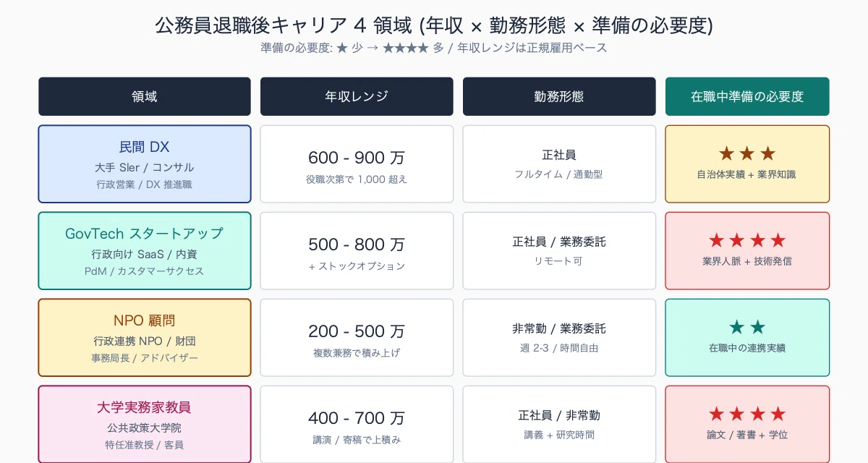Screen dimensions: 868x463
Task: Select the 正社員 / 業務委託 remote cell
Action: 559,251
